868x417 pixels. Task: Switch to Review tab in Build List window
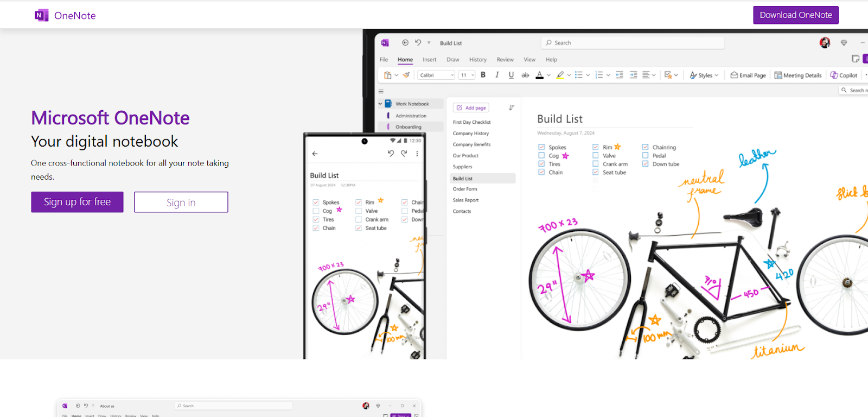(505, 60)
